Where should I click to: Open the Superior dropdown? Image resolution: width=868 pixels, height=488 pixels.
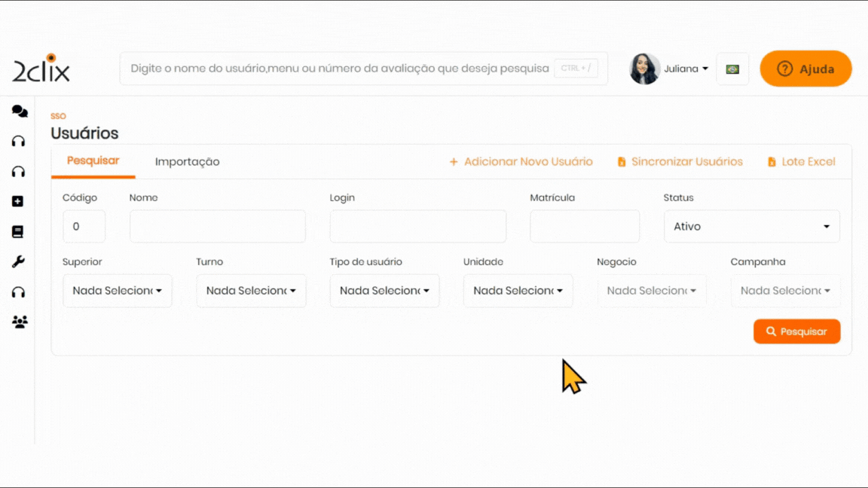click(118, 291)
